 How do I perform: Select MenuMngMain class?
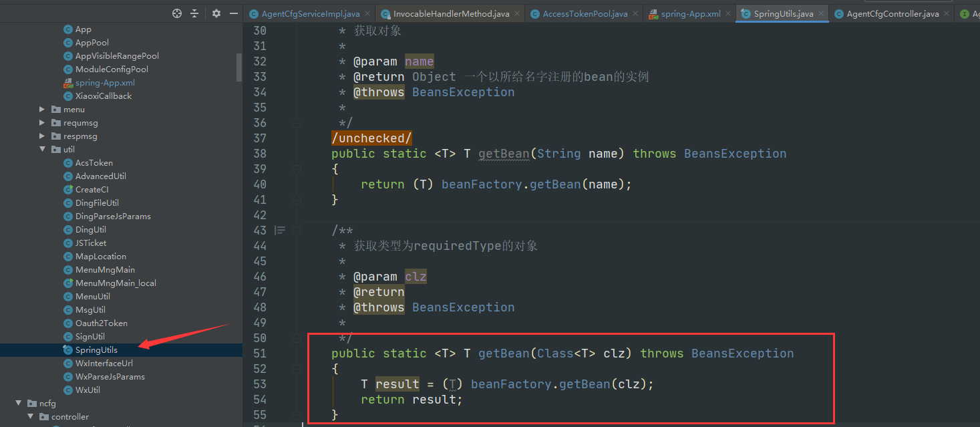105,270
